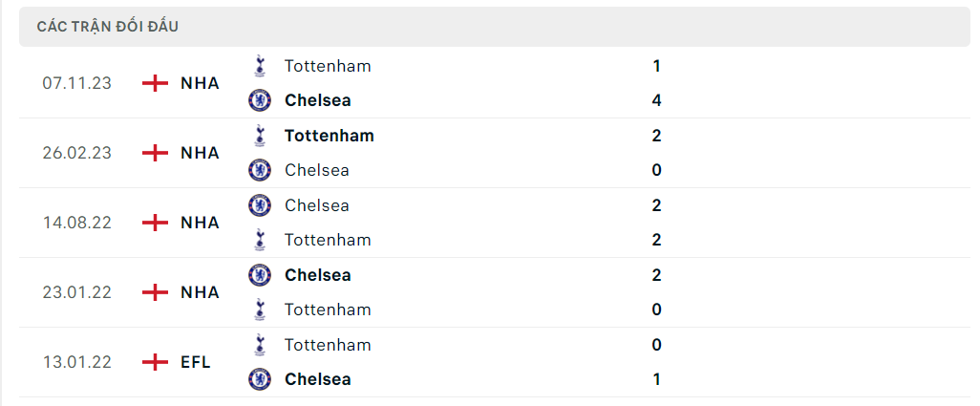Image resolution: width=980 pixels, height=406 pixels.
Task: Click England flag beside 07.11.23 date
Action: (x=155, y=83)
